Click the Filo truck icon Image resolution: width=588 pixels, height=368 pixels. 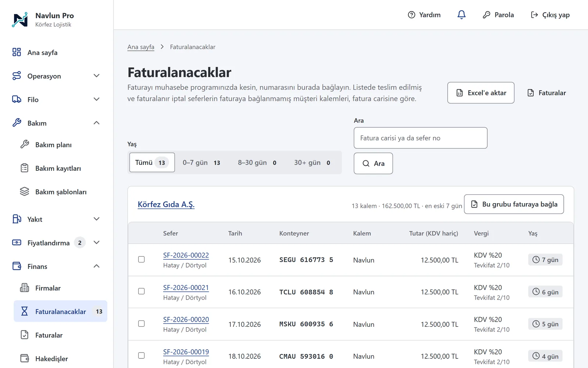[x=17, y=99]
